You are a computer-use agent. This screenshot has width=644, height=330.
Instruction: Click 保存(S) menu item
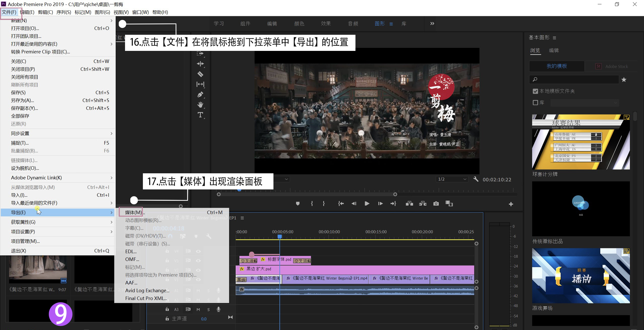(58, 93)
